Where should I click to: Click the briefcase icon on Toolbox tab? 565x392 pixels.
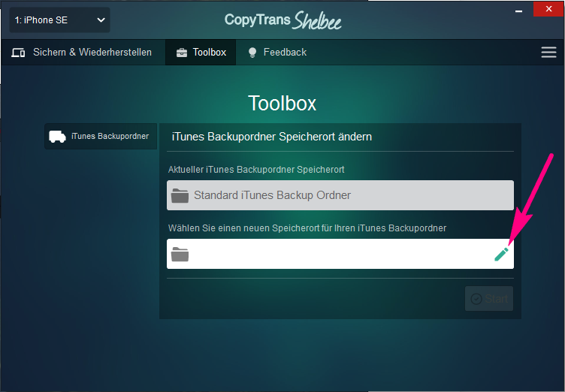pos(182,53)
